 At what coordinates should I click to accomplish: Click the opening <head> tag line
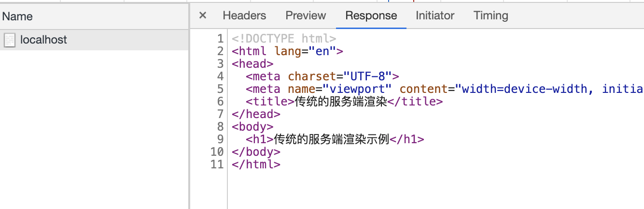tap(252, 64)
